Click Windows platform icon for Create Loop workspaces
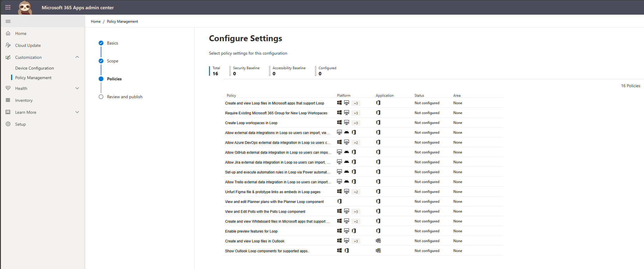The width and height of the screenshot is (644, 269). coord(339,122)
